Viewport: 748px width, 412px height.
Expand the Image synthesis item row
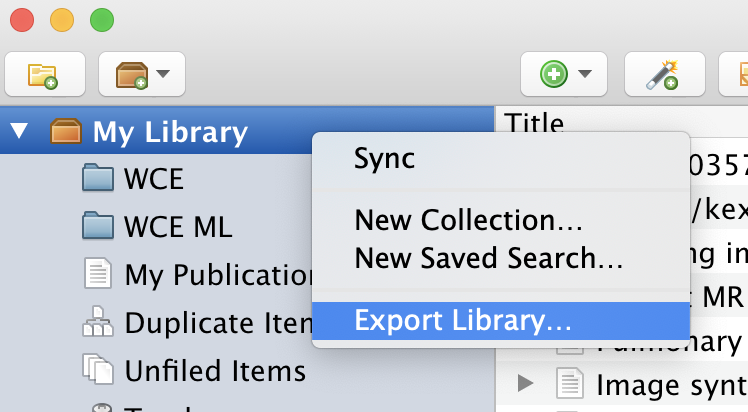pos(524,381)
